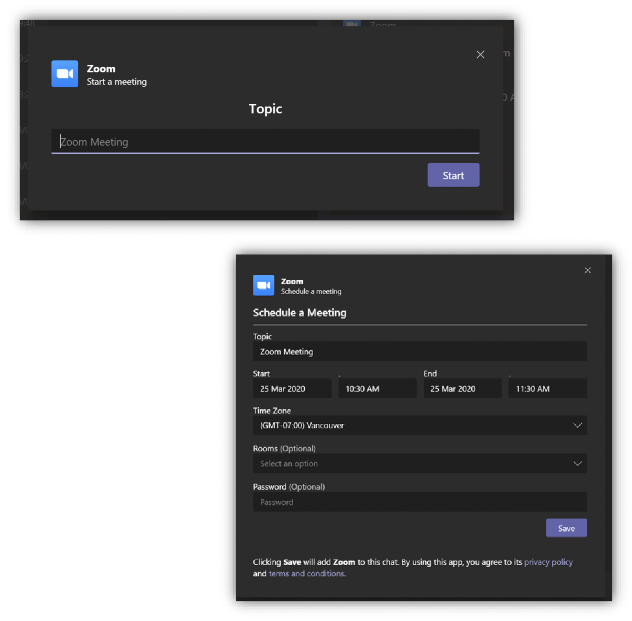Click the Zoom Meeting topic field in Start dialog
632x621 pixels.
click(265, 141)
